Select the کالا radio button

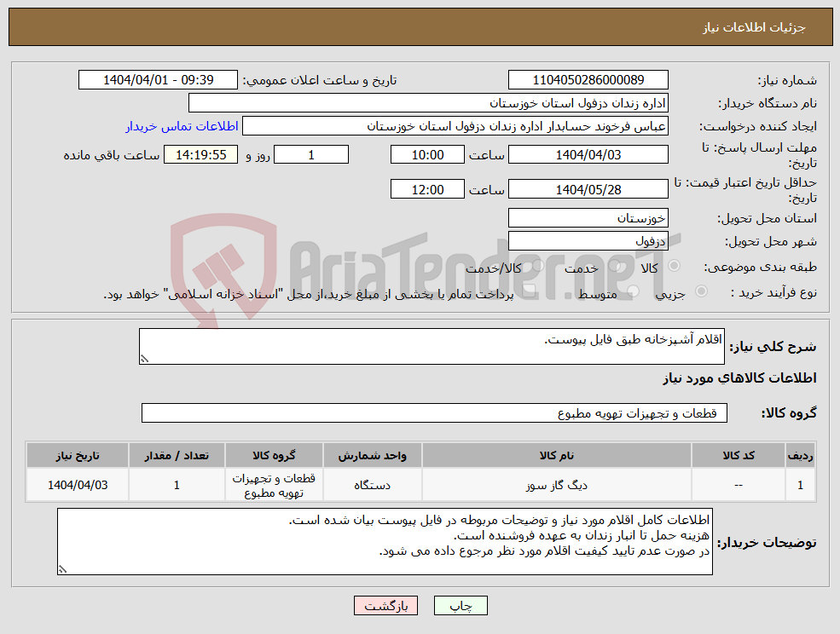(675, 266)
